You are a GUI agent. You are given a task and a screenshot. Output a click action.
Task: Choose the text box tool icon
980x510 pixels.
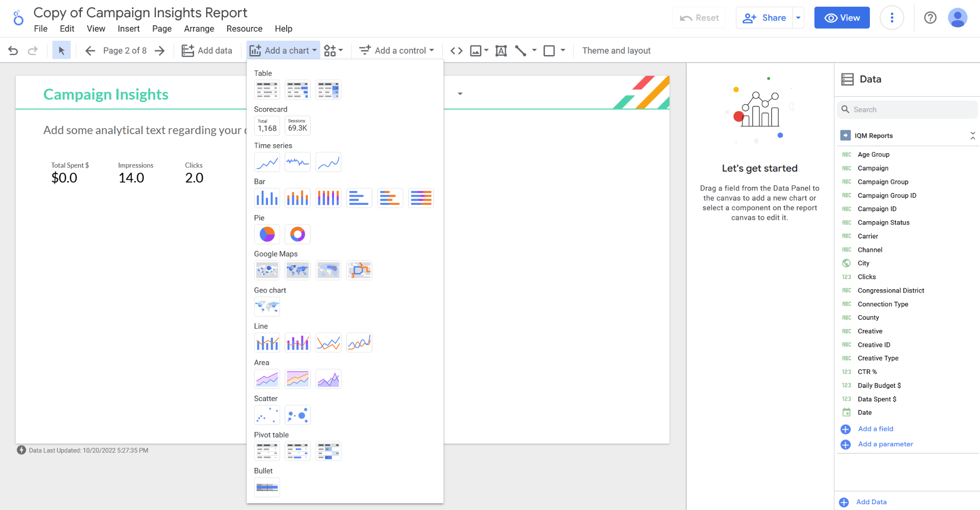point(501,51)
